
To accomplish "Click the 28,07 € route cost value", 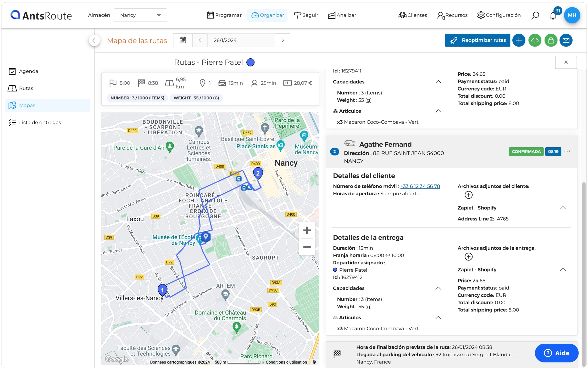I will click(303, 83).
